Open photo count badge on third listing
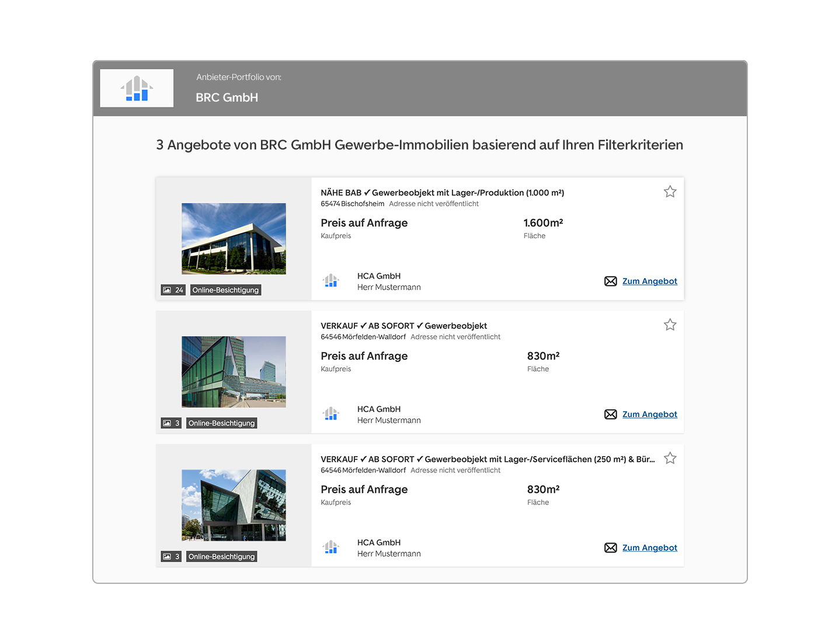The width and height of the screenshot is (839, 644). (x=172, y=557)
